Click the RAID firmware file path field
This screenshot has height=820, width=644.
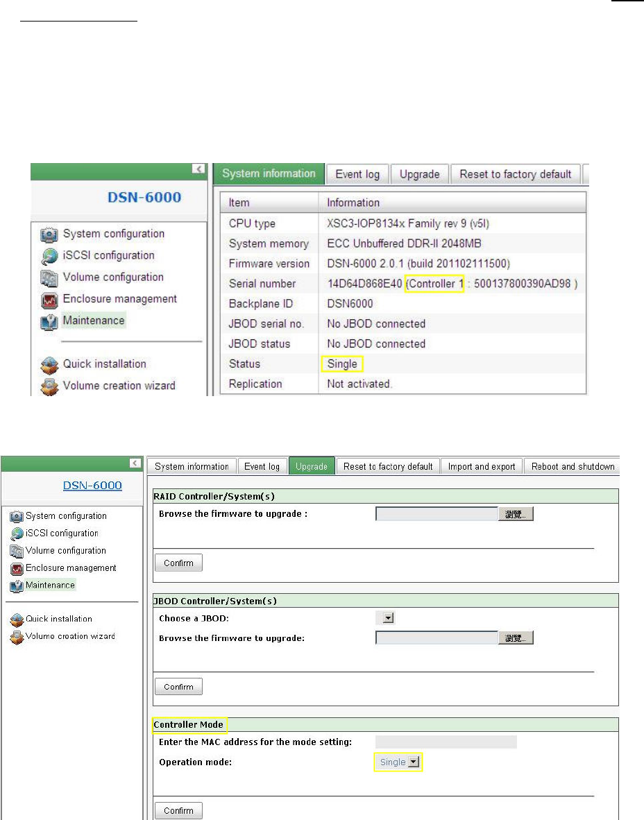click(x=437, y=514)
